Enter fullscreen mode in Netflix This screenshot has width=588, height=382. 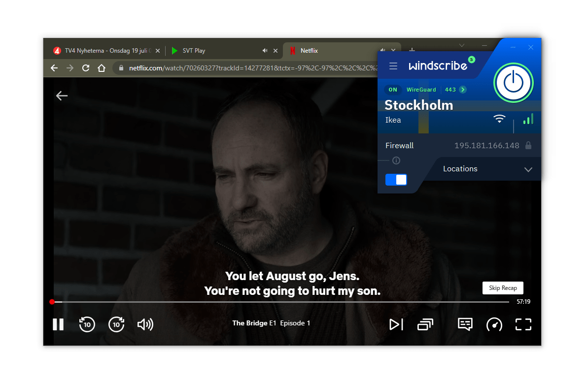point(523,324)
